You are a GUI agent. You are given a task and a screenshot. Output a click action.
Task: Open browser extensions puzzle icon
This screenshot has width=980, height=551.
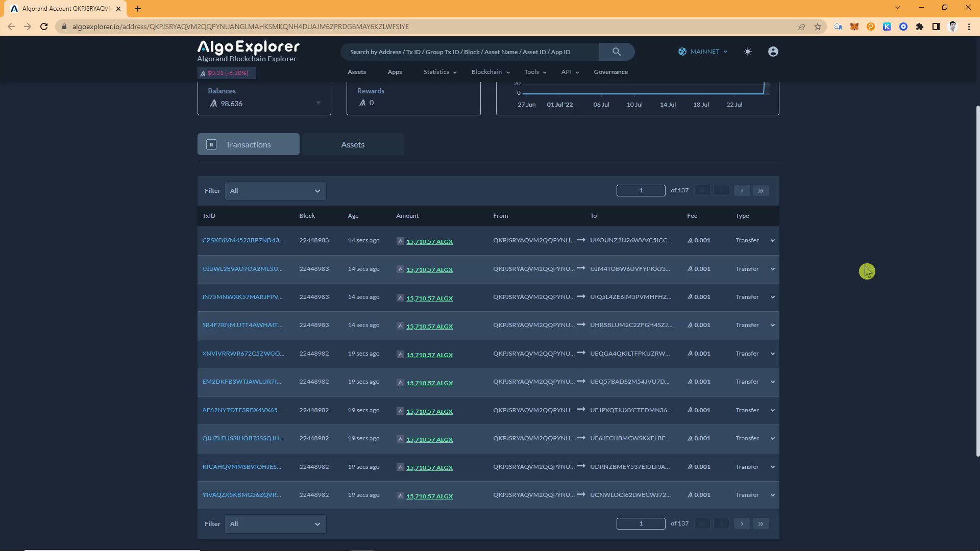point(919,27)
